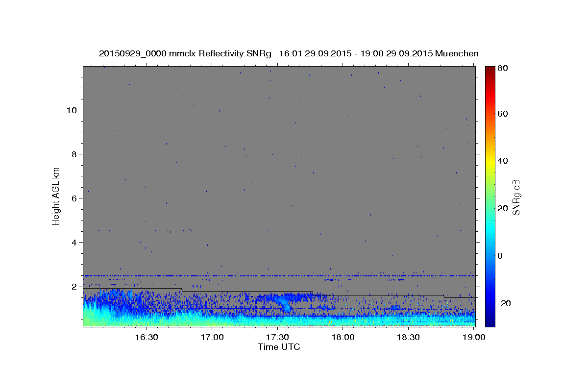Click the 18:00 time tick label
This screenshot has width=588, height=392.
click(x=343, y=337)
